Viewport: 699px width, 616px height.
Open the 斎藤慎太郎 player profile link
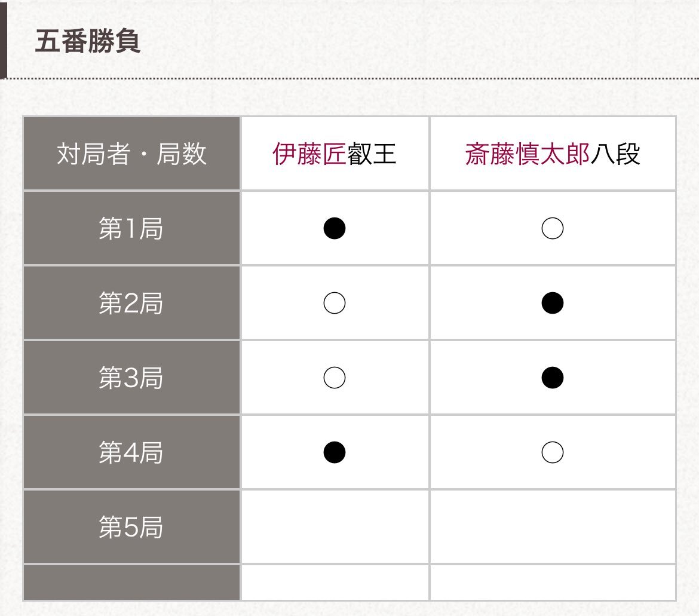click(x=528, y=154)
